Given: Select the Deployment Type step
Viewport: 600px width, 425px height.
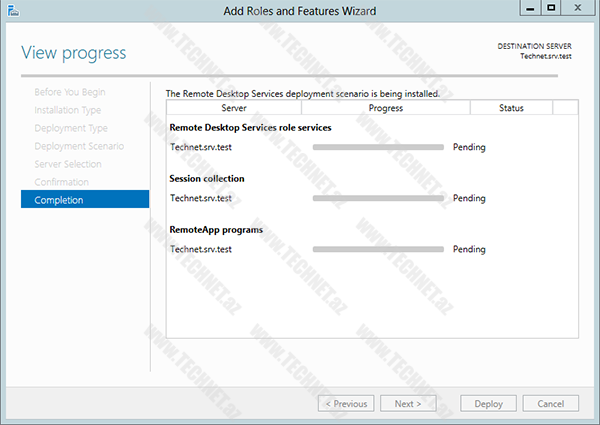Looking at the screenshot, I should [70, 128].
